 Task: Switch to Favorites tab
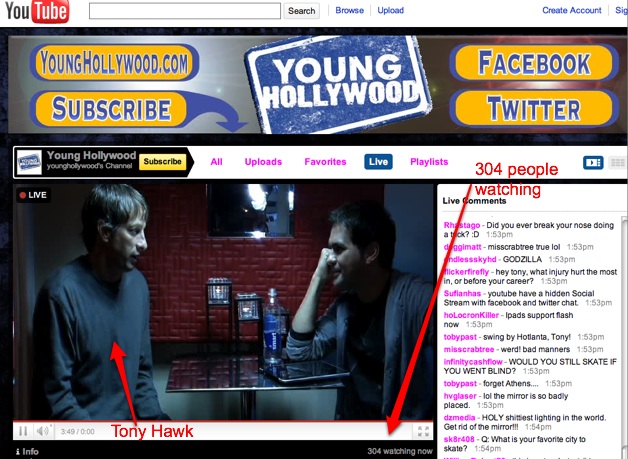pos(325,162)
